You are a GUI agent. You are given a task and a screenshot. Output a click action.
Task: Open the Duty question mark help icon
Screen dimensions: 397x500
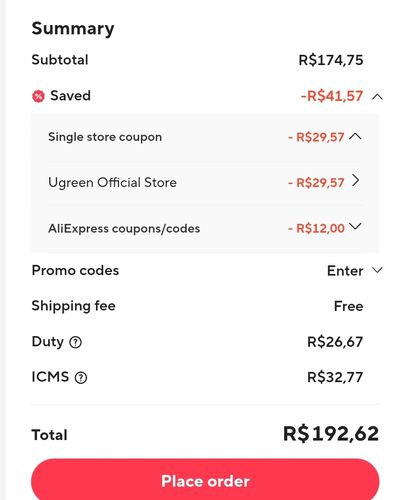[x=75, y=342]
